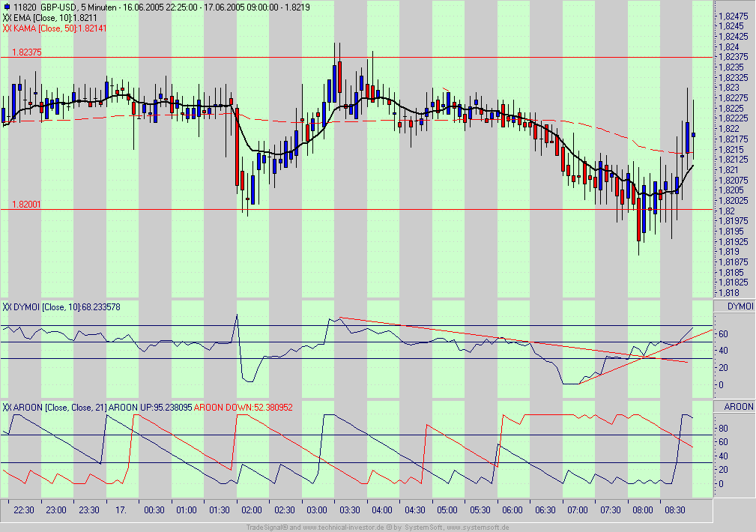Click the black XX icon before EMA
The height and width of the screenshot is (532, 756).
coord(7,18)
